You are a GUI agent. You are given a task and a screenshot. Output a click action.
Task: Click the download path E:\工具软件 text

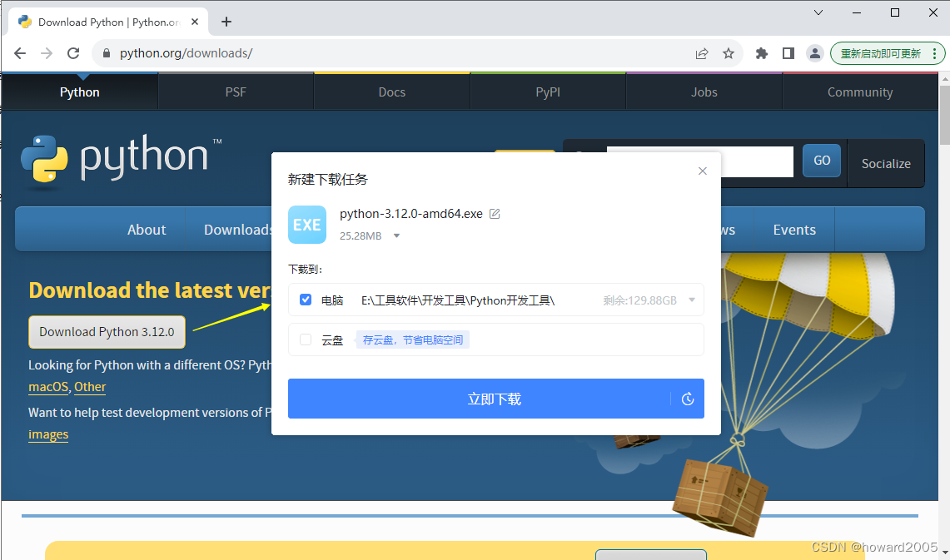click(458, 300)
